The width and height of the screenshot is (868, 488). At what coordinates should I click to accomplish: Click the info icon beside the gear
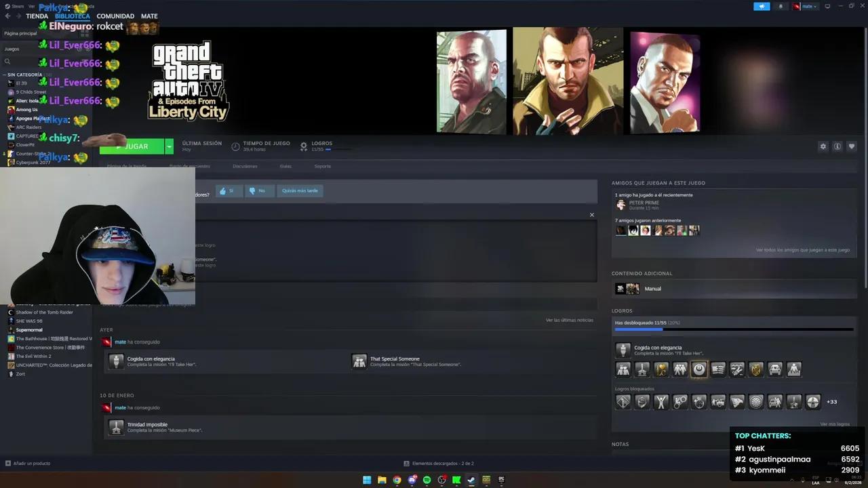tap(837, 146)
